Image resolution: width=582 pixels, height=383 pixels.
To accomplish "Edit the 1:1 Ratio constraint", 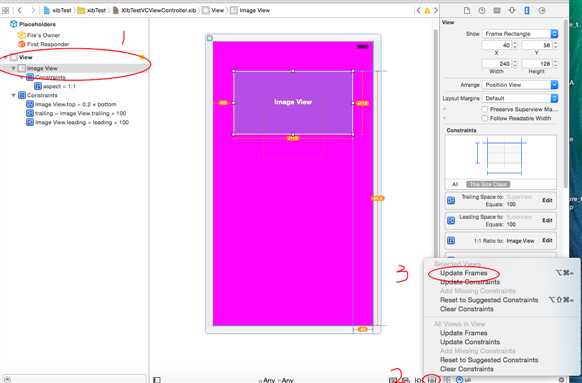I will click(547, 240).
